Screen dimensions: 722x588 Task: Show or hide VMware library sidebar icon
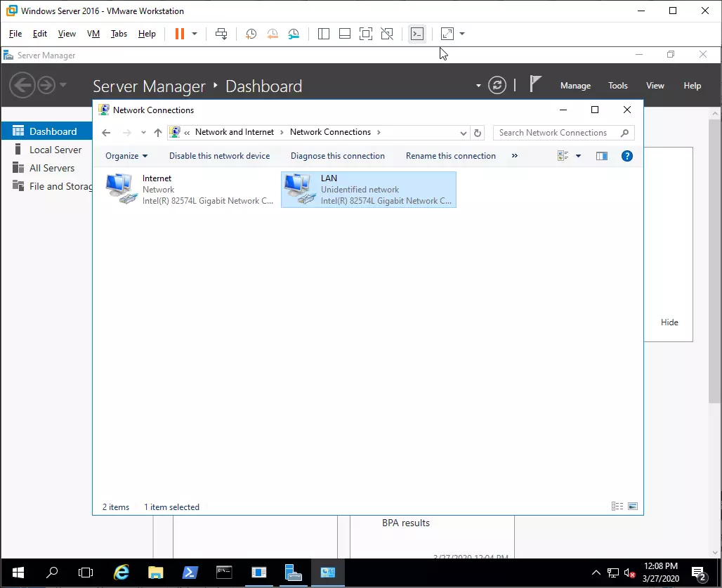(324, 34)
